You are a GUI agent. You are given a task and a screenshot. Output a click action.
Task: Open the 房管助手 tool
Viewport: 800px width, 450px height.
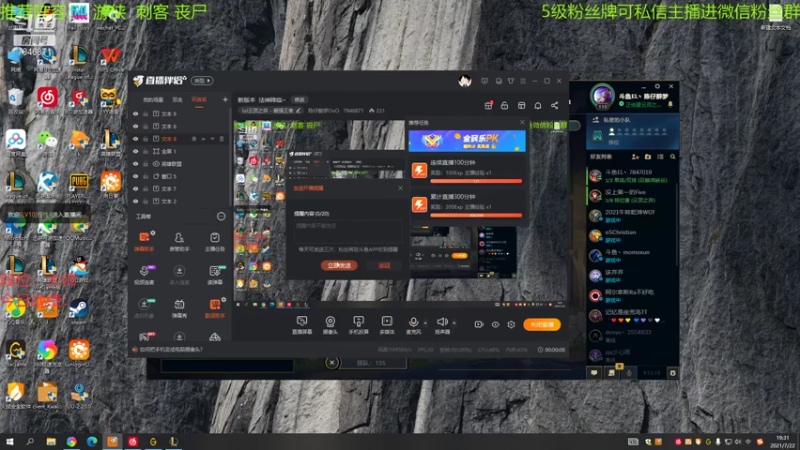179,242
